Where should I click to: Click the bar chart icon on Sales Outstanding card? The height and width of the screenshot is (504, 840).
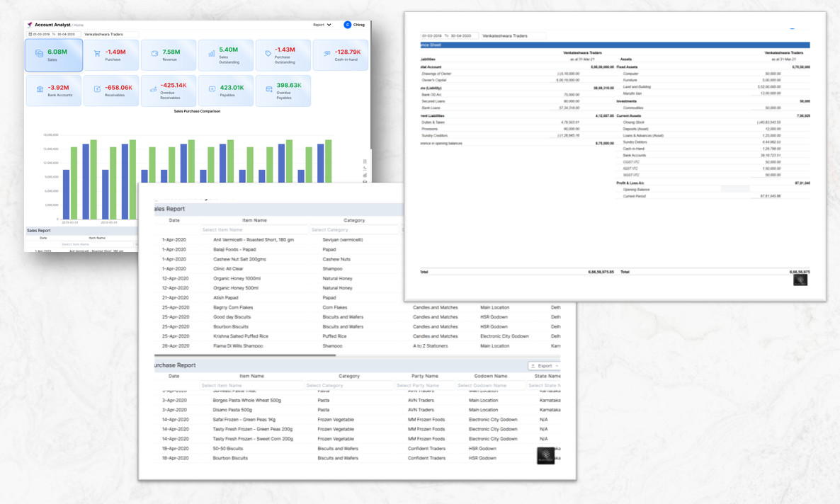(212, 54)
